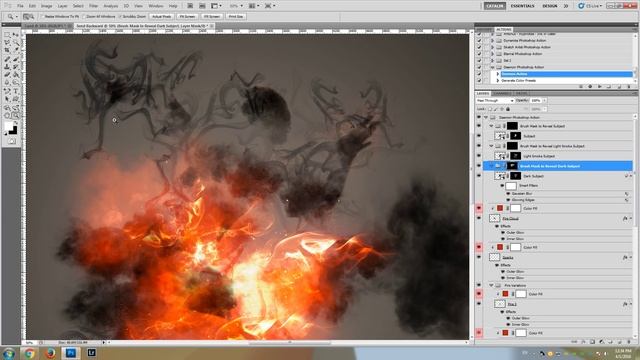Image resolution: width=640 pixels, height=360 pixels.
Task: Toggle Scrubby Zoom checkbox
Action: 120,16
